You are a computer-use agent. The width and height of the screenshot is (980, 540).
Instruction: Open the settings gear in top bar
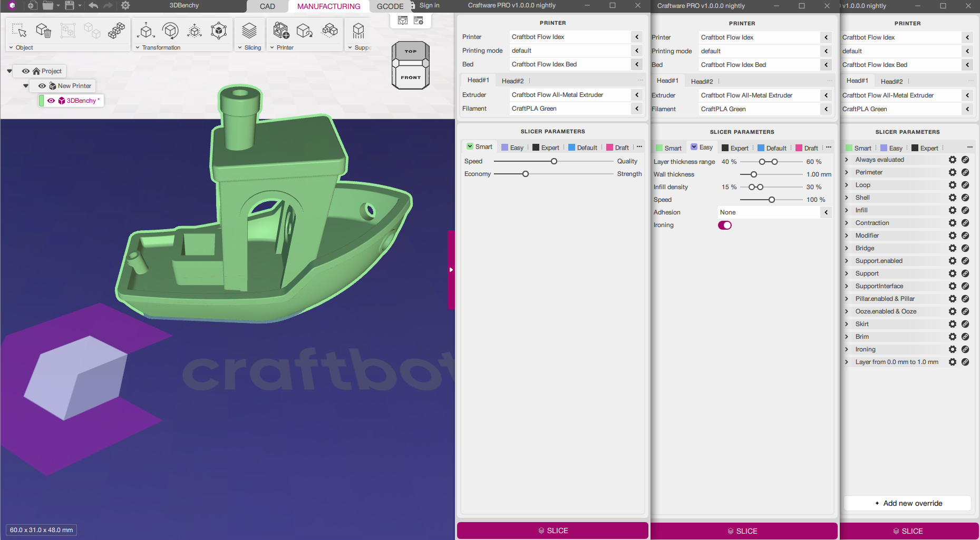click(x=125, y=6)
